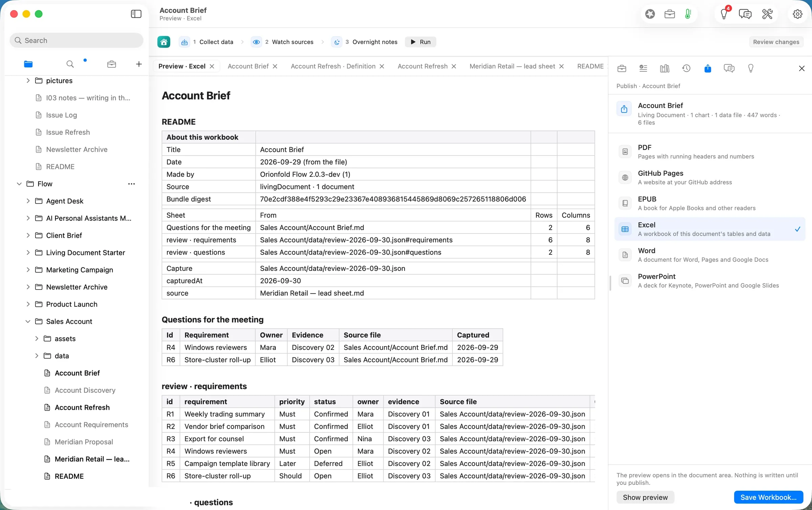Image resolution: width=812 pixels, height=510 pixels.
Task: Switch to the Account Refresh · Definition tab
Action: [x=333, y=66]
